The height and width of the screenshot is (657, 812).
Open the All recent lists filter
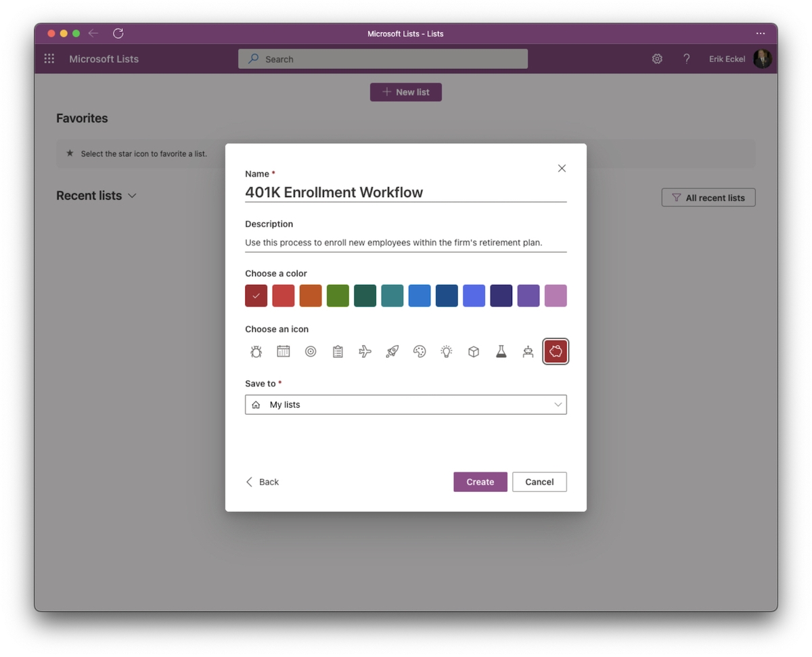click(x=708, y=197)
